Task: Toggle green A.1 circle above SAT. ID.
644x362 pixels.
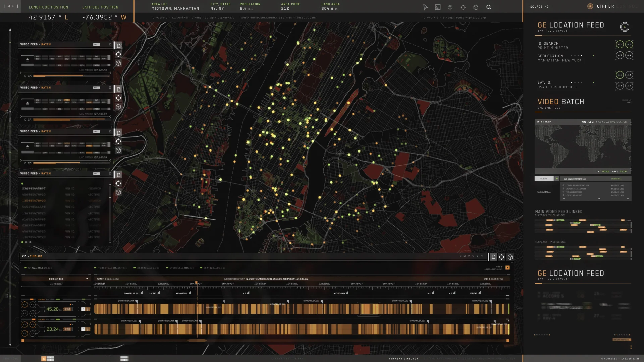Action: tap(620, 75)
